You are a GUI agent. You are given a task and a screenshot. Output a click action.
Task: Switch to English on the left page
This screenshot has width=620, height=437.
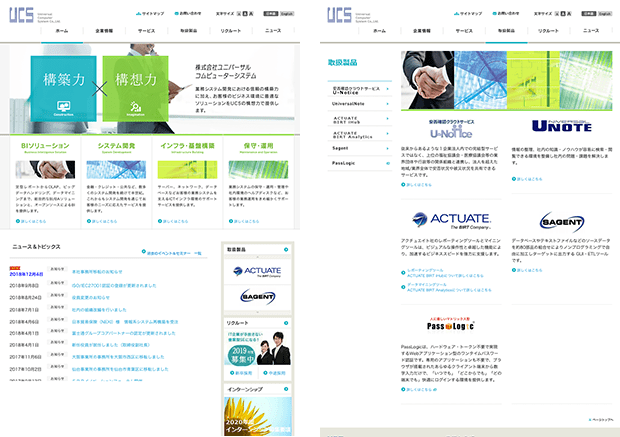coord(287,13)
